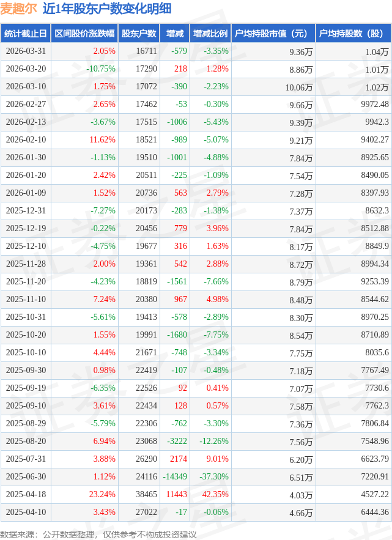Select the 2025-12-31 date cell
This screenshot has height=540, width=392.
click(26, 211)
